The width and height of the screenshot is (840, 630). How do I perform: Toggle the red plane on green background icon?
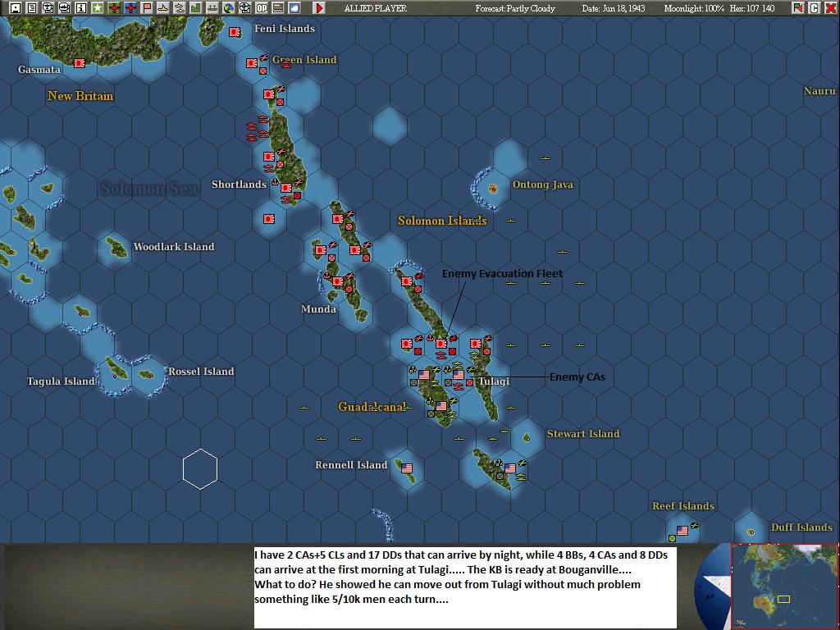click(113, 7)
